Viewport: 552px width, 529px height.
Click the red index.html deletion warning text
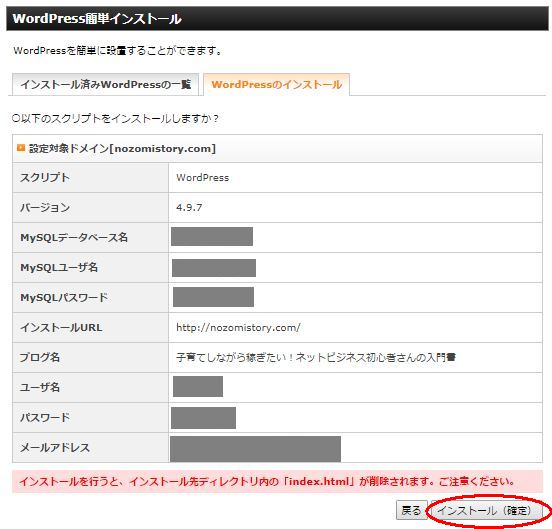pyautogui.click(x=267, y=481)
